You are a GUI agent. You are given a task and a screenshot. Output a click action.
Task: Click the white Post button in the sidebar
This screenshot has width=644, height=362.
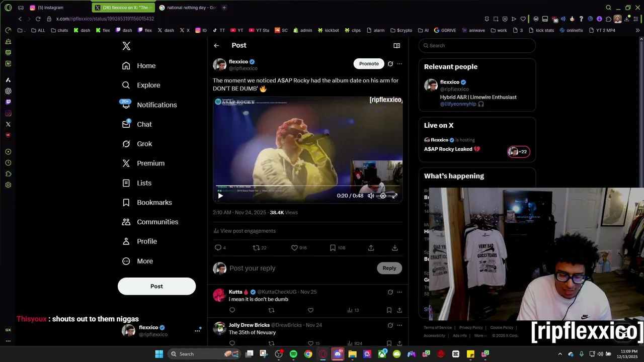coord(156,286)
